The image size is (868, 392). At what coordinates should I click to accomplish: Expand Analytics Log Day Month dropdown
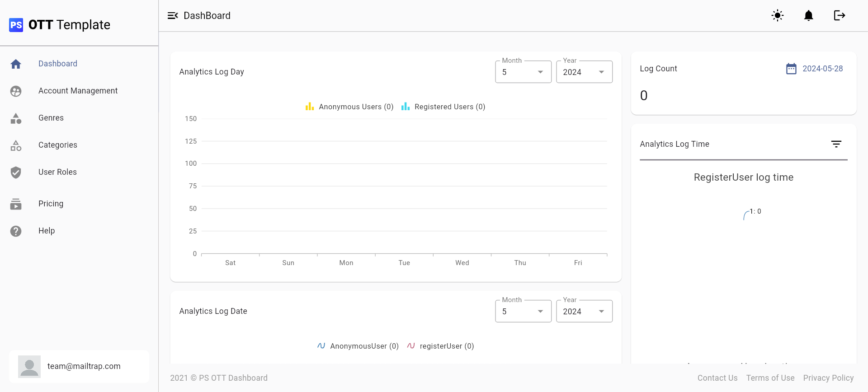click(x=523, y=72)
